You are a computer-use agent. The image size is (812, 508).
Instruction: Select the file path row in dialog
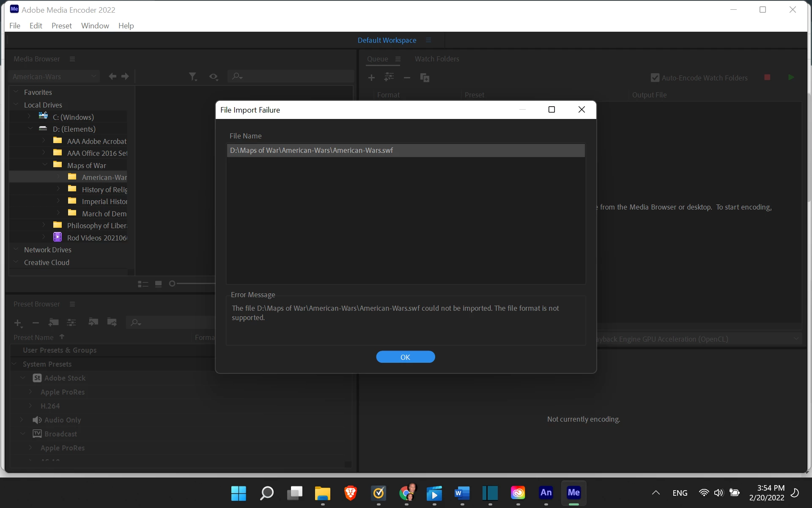pos(405,150)
